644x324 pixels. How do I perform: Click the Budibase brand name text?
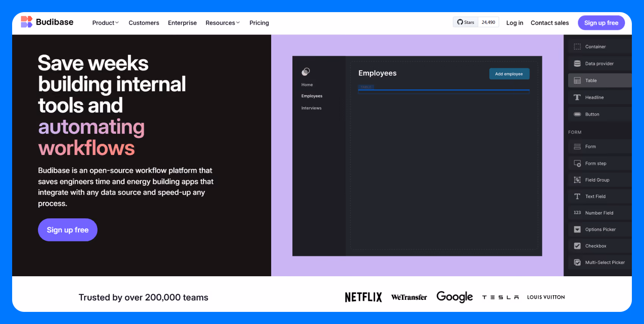click(x=55, y=22)
